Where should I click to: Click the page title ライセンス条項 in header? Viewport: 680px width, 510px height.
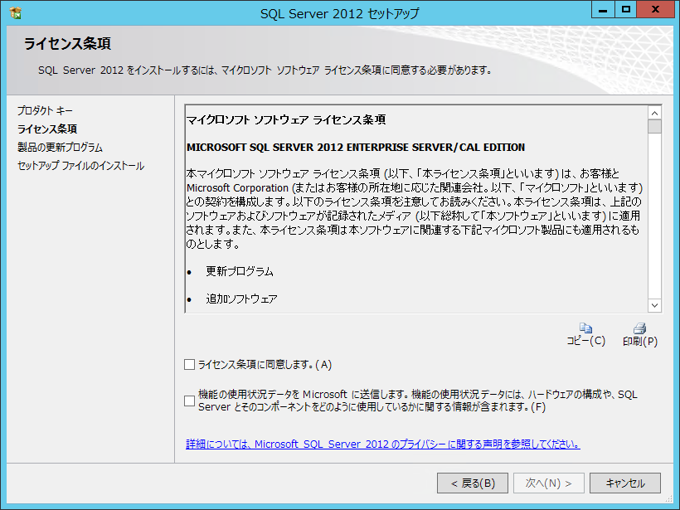[68, 44]
